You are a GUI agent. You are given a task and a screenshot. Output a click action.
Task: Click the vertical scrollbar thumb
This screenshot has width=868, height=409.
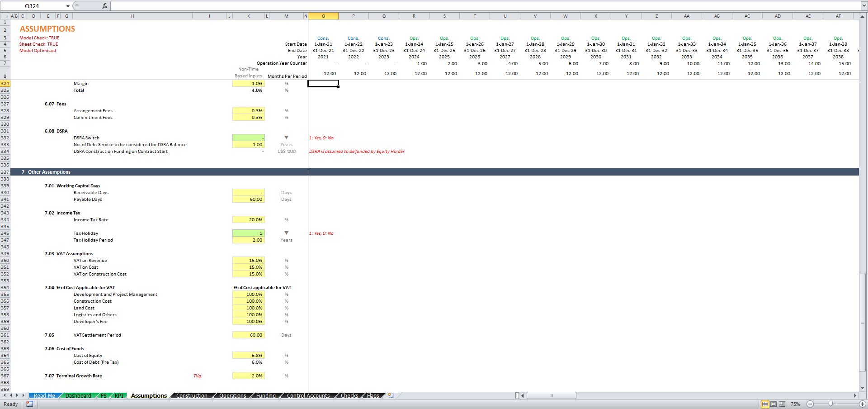coord(863,322)
